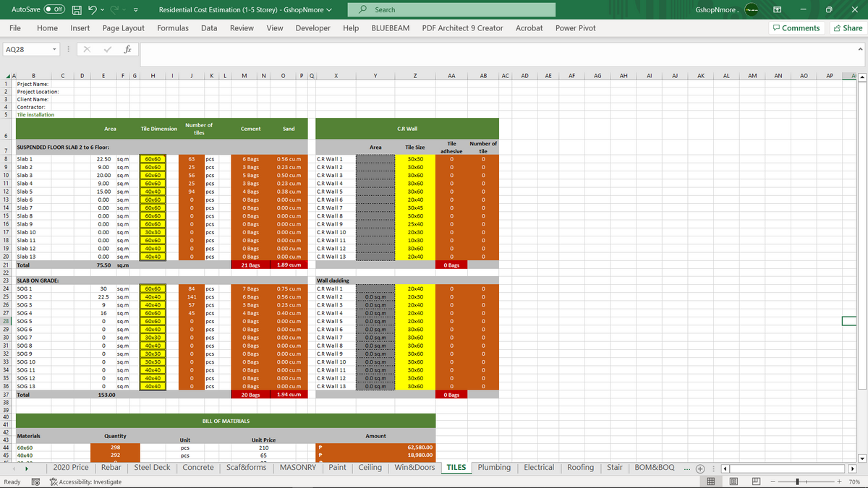
Task: Click the Share button
Action: pyautogui.click(x=848, y=28)
